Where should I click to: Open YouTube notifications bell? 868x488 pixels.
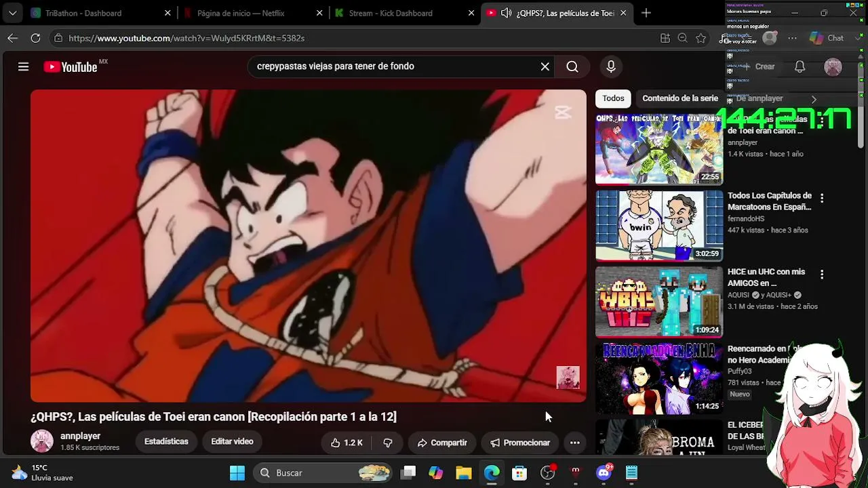click(x=800, y=66)
